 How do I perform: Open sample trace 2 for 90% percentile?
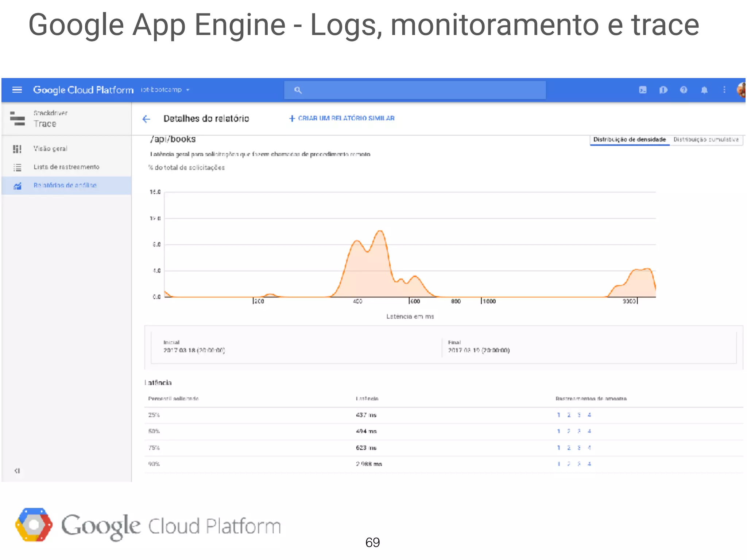569,464
